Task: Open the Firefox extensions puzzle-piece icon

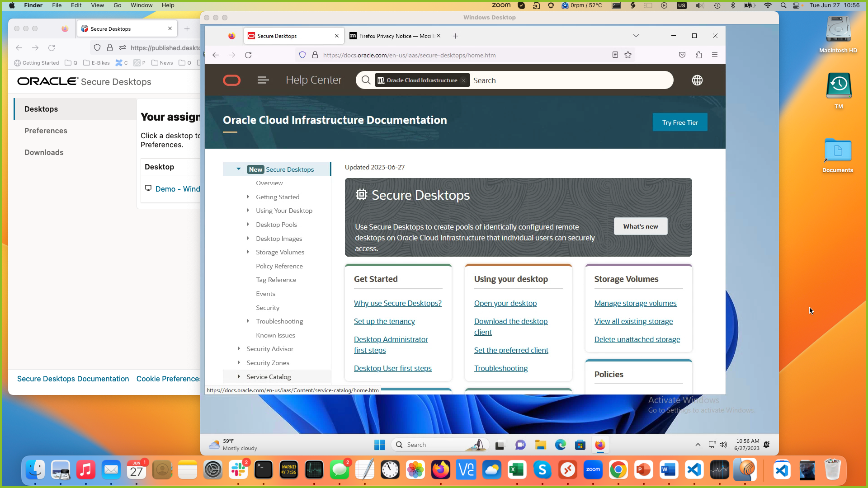Action: coord(698,55)
